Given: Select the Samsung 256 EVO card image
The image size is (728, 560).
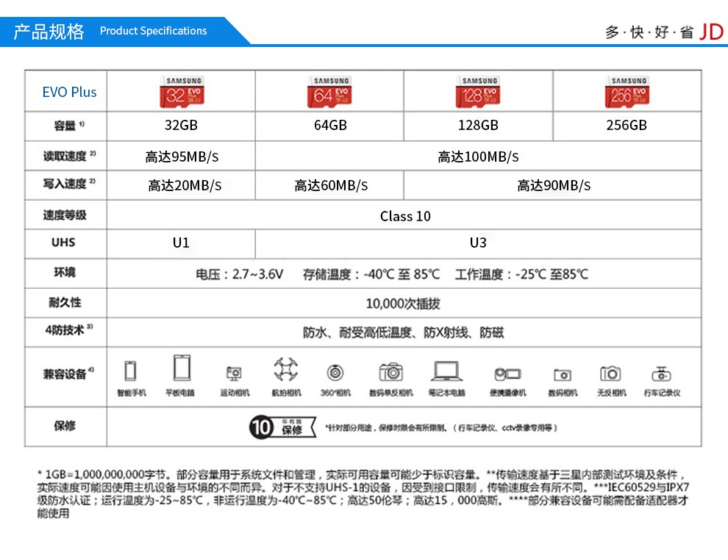Looking at the screenshot, I should (627, 91).
